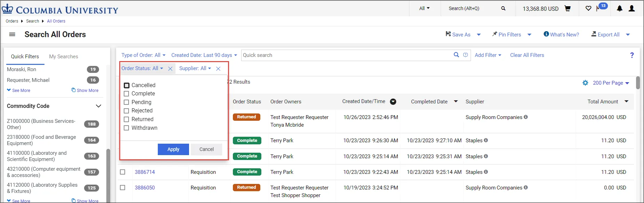Click info icon beside Staples at 9:25:14 AM
Image resolution: width=644 pixels, height=203 pixels.
(486, 156)
